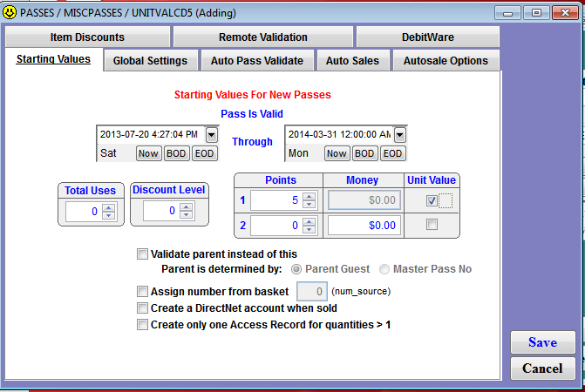Enable Validate parent instead of this

[142, 254]
